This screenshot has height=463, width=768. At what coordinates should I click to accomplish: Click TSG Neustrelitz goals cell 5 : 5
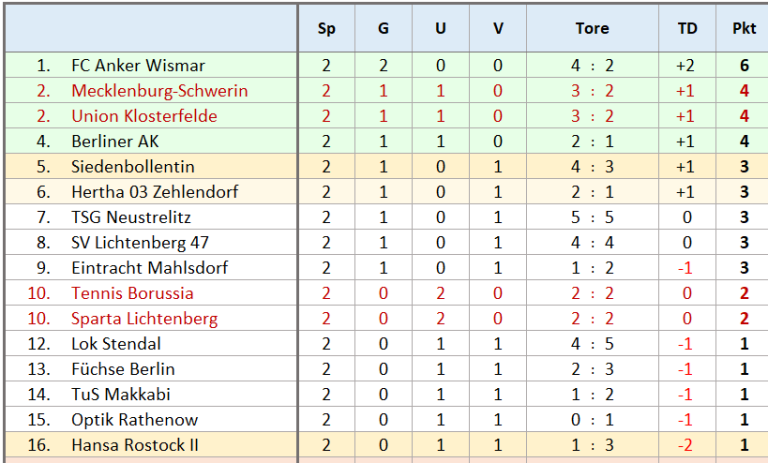pyautogui.click(x=592, y=218)
